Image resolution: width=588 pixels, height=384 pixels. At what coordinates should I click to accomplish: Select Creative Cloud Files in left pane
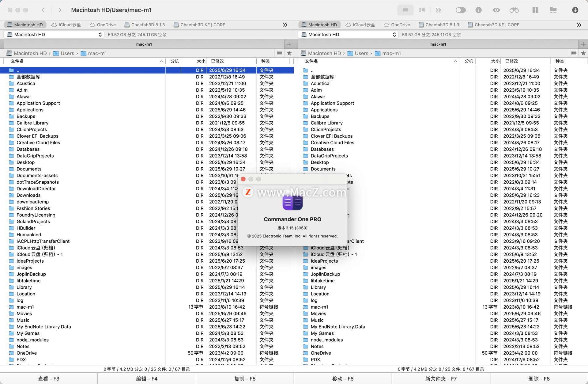[x=147, y=143]
